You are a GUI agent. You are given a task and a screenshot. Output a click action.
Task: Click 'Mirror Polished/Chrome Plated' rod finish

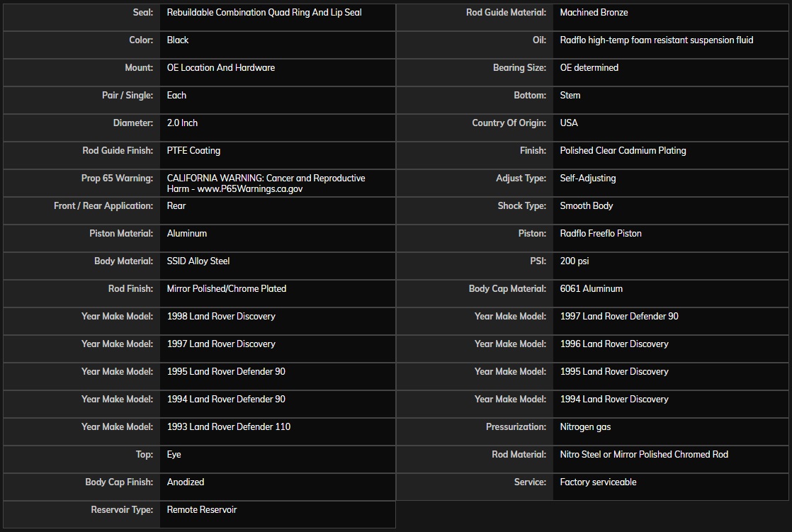pyautogui.click(x=226, y=288)
